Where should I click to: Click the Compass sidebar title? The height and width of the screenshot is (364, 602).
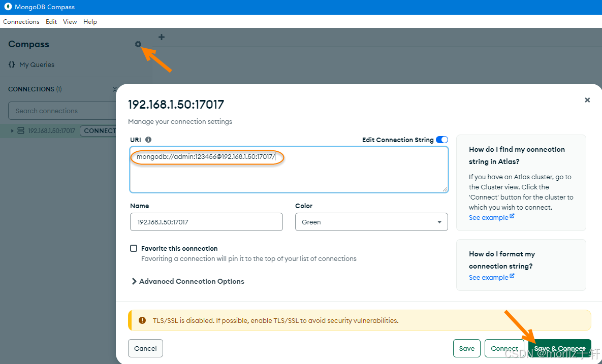pos(29,44)
